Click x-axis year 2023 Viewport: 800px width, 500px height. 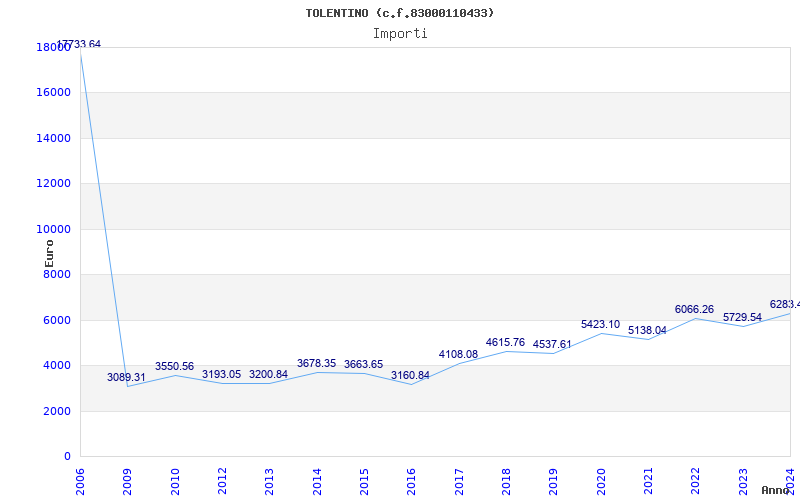[x=742, y=481]
